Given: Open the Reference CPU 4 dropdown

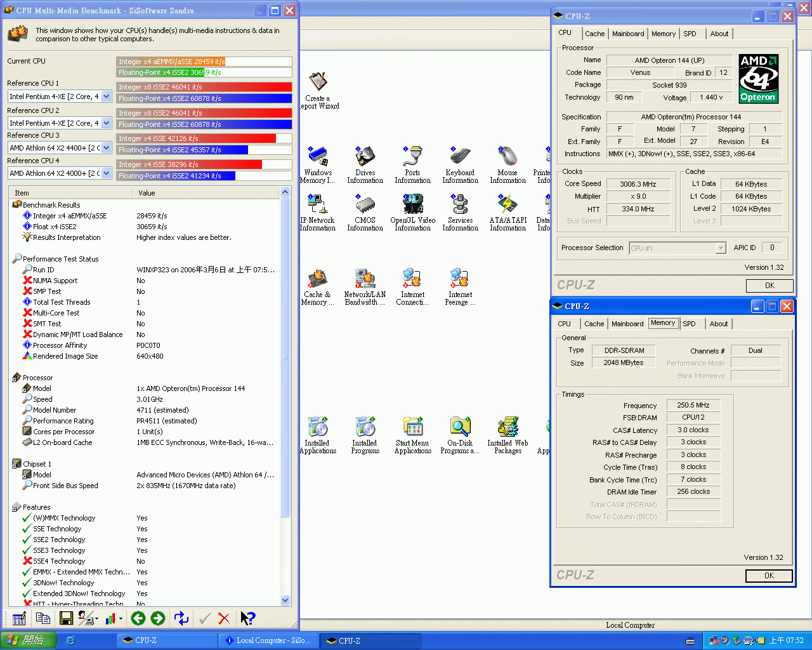Looking at the screenshot, I should [106, 173].
